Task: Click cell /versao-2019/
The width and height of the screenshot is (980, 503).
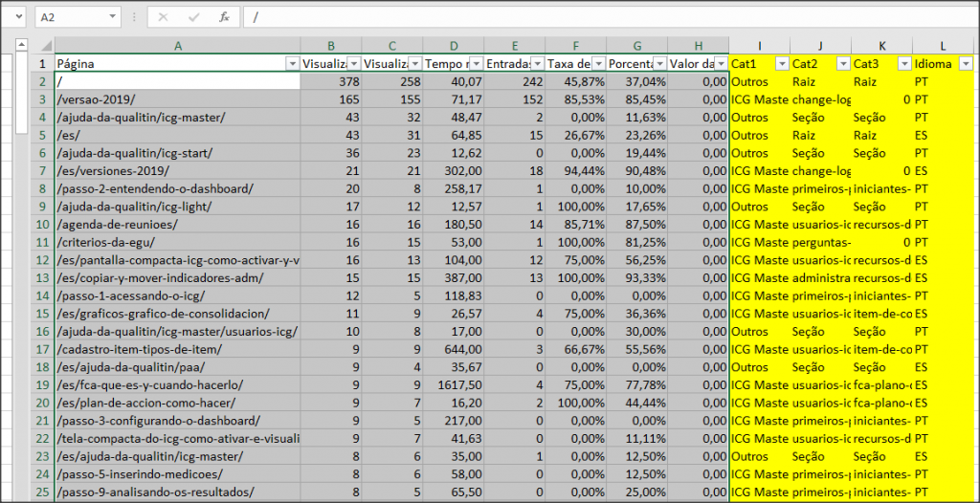Action: pyautogui.click(x=177, y=99)
